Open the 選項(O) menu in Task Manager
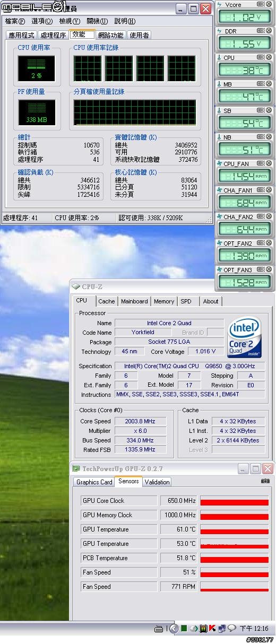The height and width of the screenshot is (644, 276). pyautogui.click(x=42, y=21)
